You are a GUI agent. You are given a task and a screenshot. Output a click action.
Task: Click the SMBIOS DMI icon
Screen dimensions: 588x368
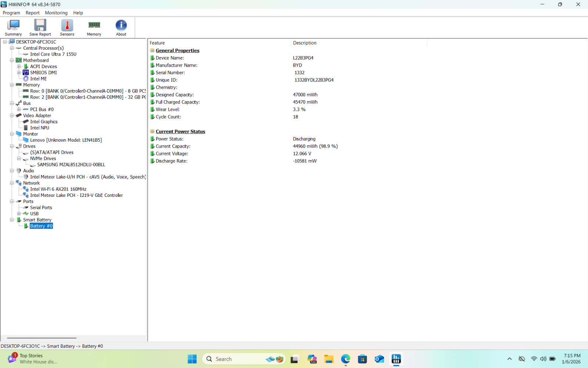26,72
